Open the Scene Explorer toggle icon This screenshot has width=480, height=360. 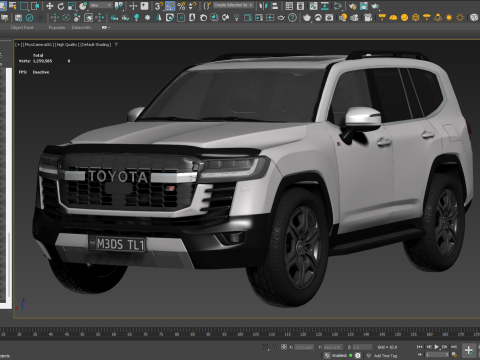[289, 6]
